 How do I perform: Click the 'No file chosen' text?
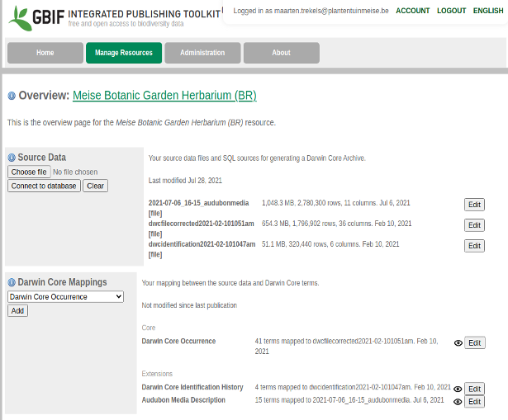point(75,172)
